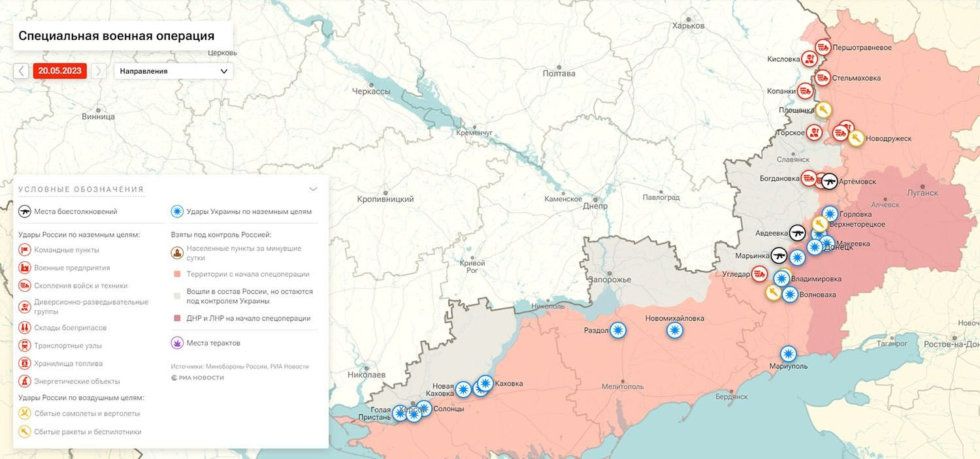Screen dimensions: 980x459
Task: Click the red 20.05.2023 date button
Action: coord(59,71)
